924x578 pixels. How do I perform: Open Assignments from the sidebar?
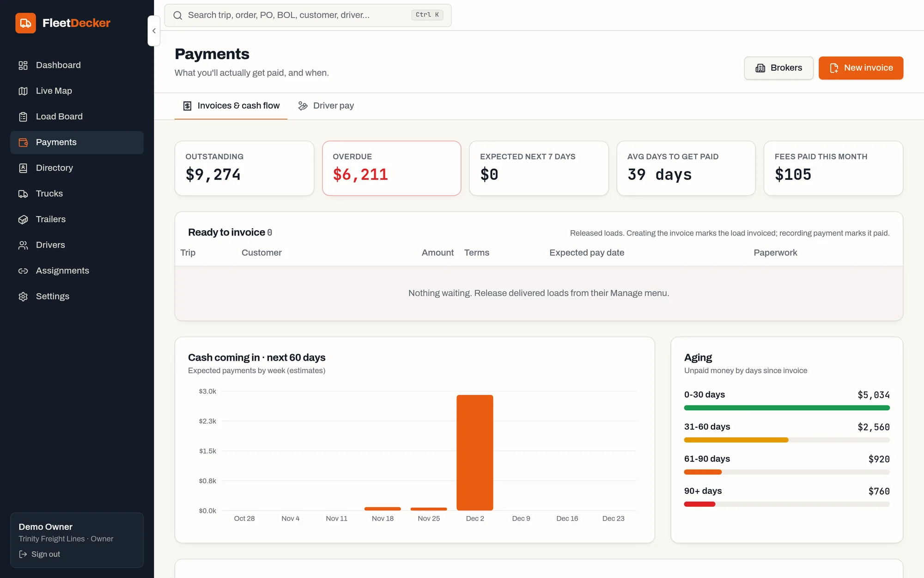(x=77, y=271)
